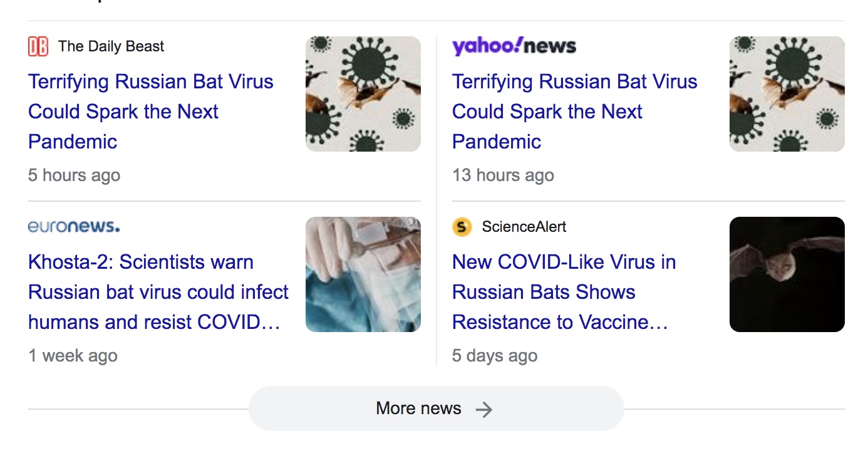Click the Yahoo article bat virus thumbnail
868x453 pixels.
(x=787, y=93)
